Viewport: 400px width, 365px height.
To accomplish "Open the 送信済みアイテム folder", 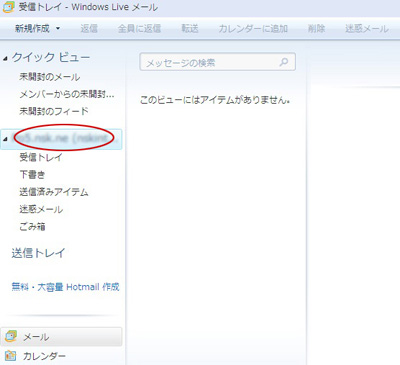I will pos(54,192).
